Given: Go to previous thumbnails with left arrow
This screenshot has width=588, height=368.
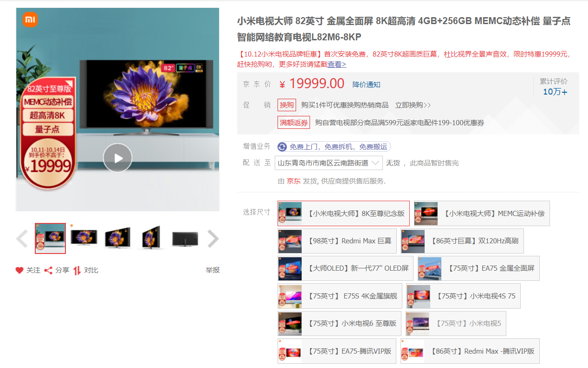Looking at the screenshot, I should [22, 239].
